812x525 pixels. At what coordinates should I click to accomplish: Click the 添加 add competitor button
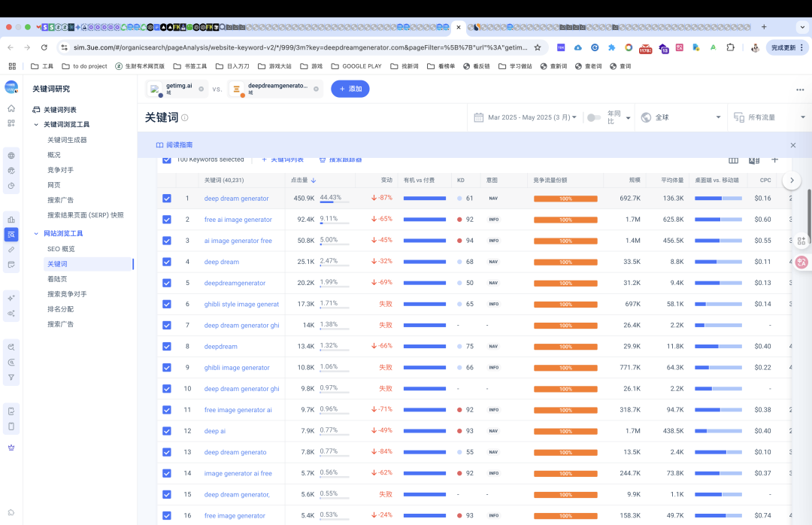point(350,90)
